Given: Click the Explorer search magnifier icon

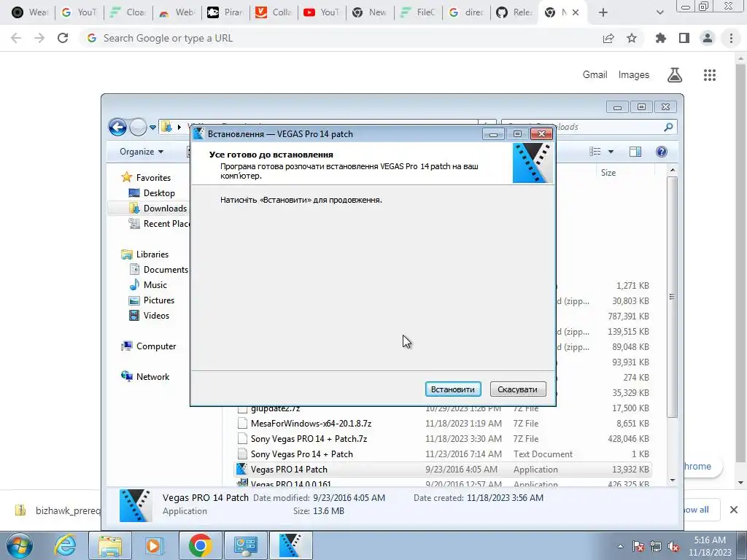Looking at the screenshot, I should (668, 127).
